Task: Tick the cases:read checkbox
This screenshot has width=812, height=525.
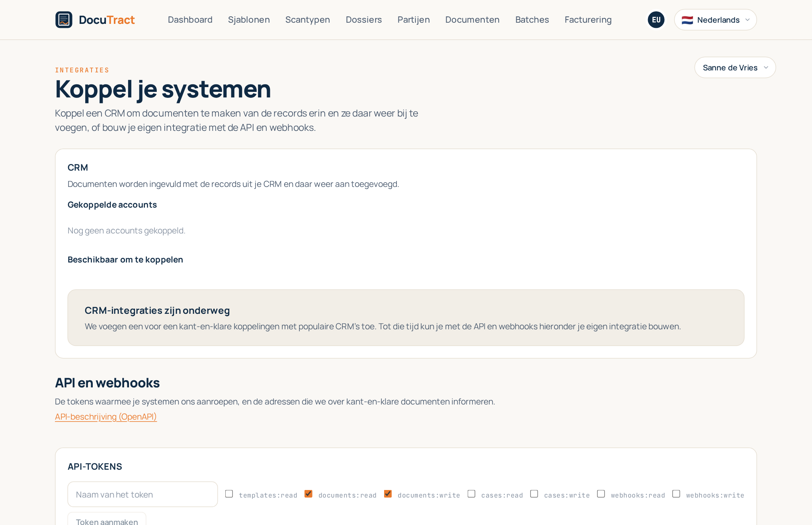Action: (471, 494)
